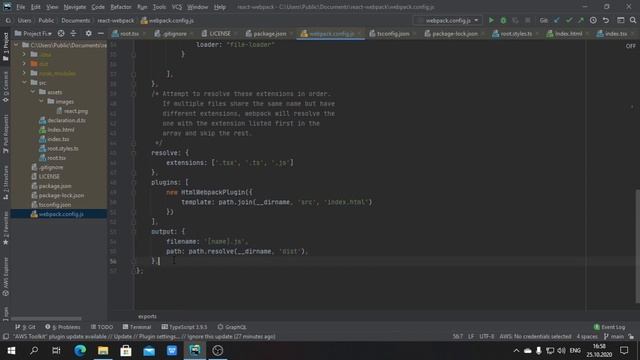This screenshot has width=640, height=360.
Task: Switch to the tsconfig.json editor tab
Action: 389,34
